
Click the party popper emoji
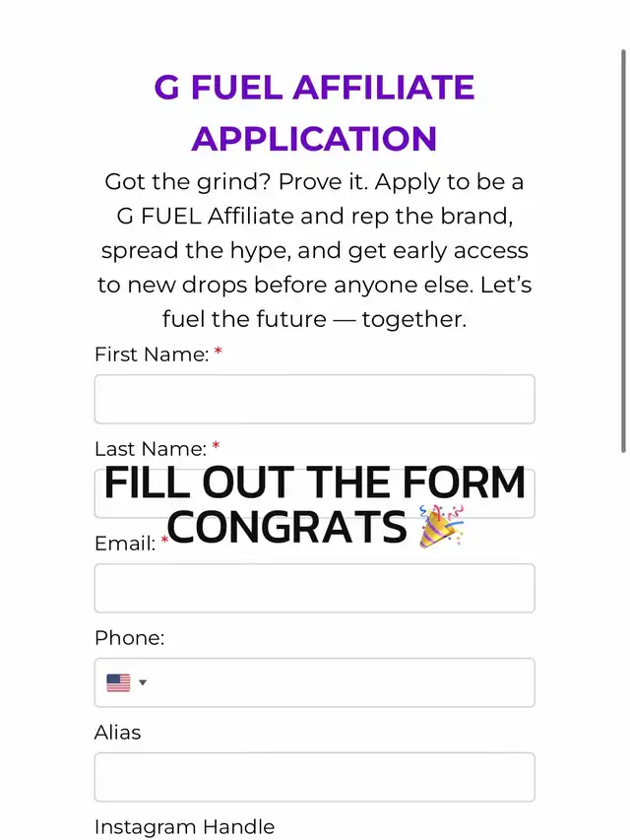click(441, 527)
